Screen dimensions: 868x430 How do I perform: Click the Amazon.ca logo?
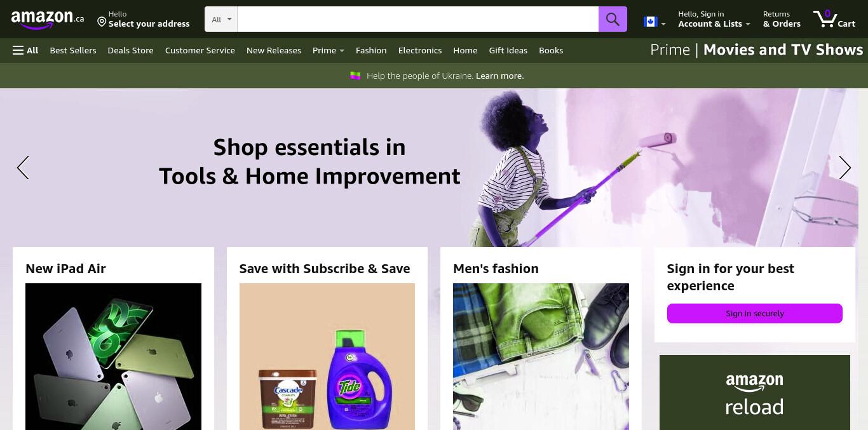point(47,19)
